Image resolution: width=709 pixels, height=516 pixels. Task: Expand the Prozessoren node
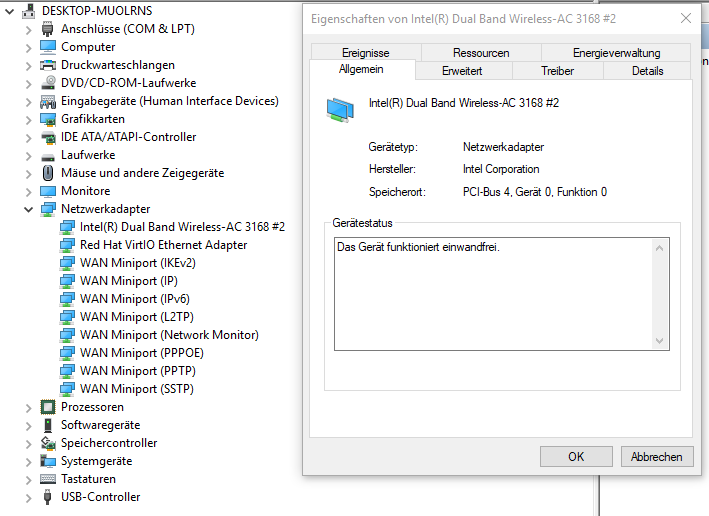[28, 408]
